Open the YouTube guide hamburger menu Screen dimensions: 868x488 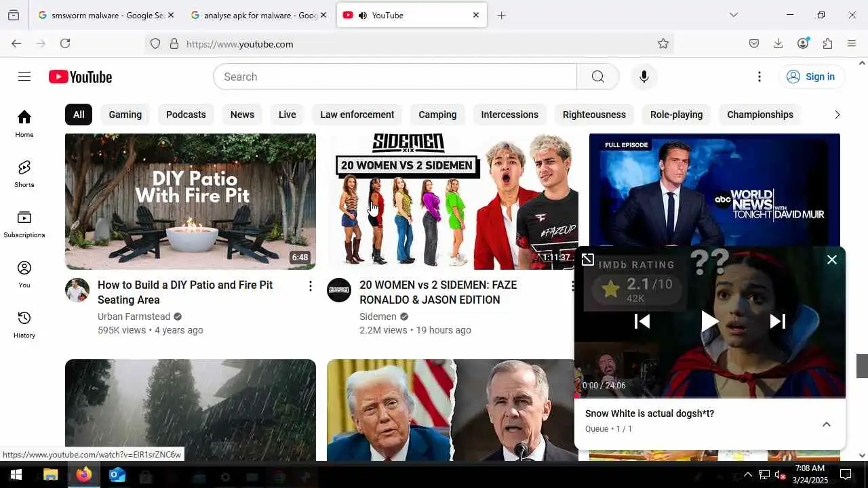(24, 77)
